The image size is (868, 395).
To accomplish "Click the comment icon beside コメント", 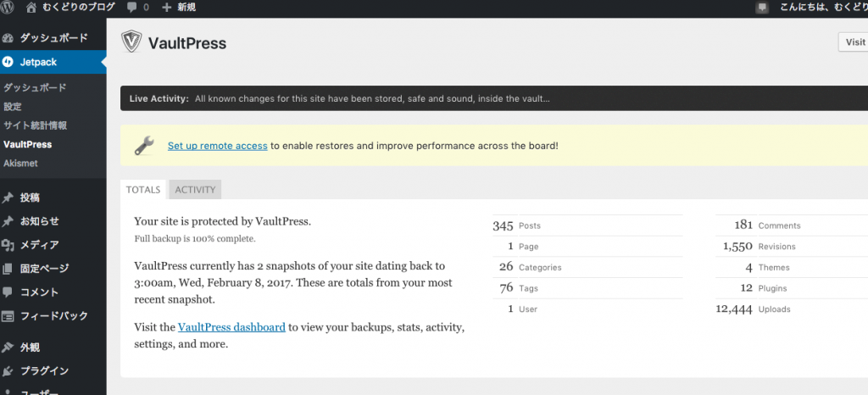I will pos(8,292).
